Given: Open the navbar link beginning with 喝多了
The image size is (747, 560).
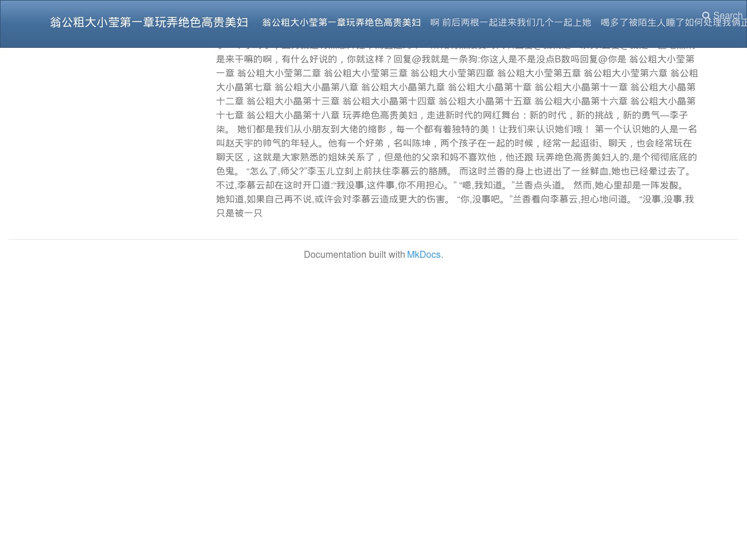Looking at the screenshot, I should (x=673, y=22).
